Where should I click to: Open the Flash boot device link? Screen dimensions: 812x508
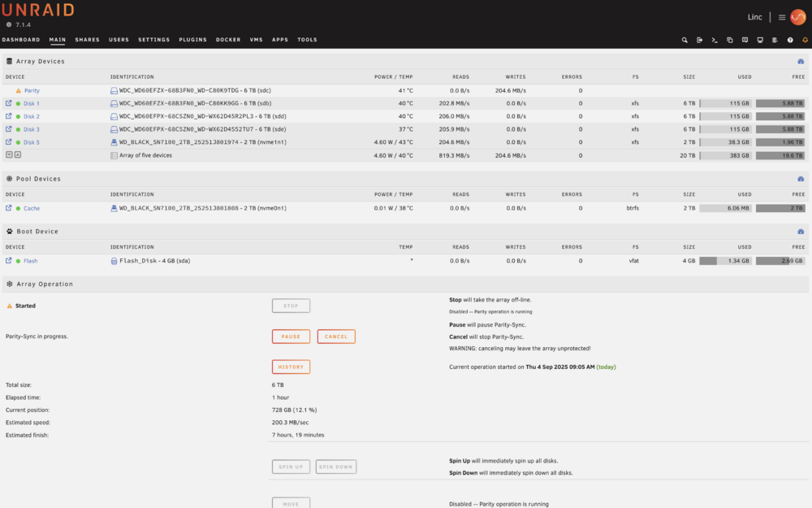pyautogui.click(x=31, y=261)
